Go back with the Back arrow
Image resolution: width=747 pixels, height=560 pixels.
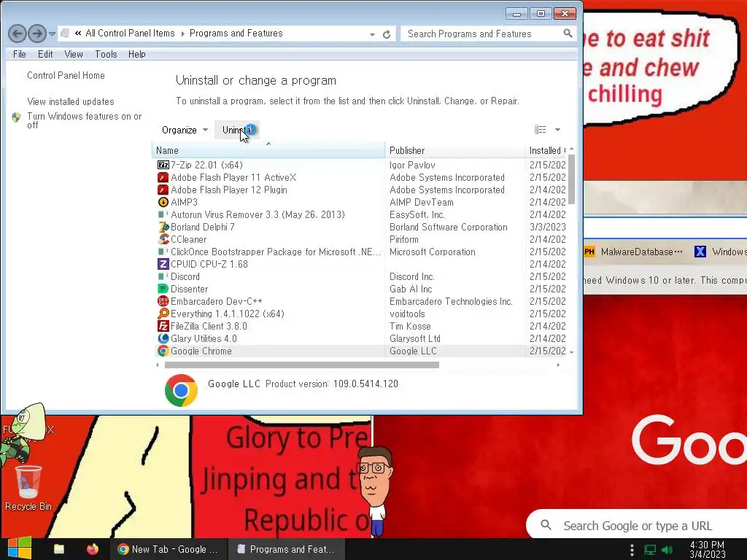18,34
